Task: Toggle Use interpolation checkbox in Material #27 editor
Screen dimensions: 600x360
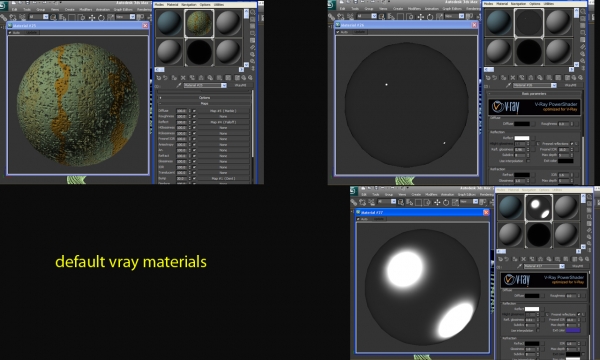Action: coord(538,331)
